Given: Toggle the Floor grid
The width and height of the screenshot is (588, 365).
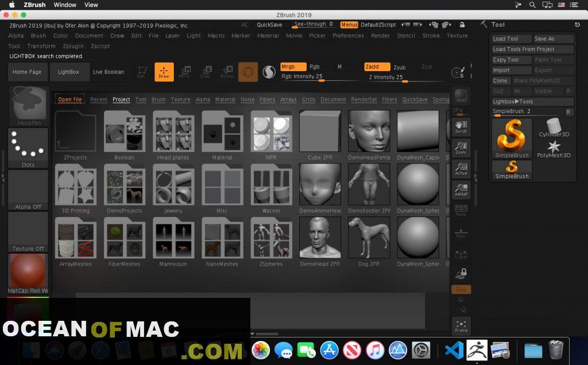Looking at the screenshot, I should point(461,232).
